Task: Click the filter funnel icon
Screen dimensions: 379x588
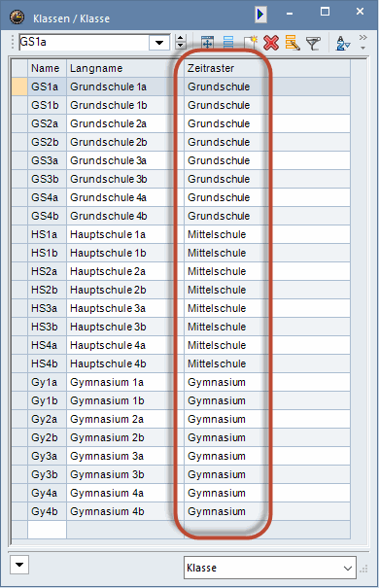Action: (x=313, y=43)
